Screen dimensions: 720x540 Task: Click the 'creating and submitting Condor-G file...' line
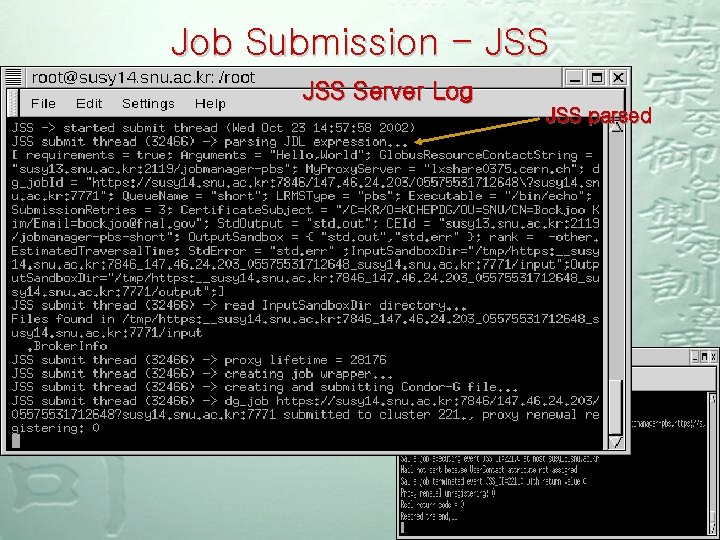[x=264, y=387]
